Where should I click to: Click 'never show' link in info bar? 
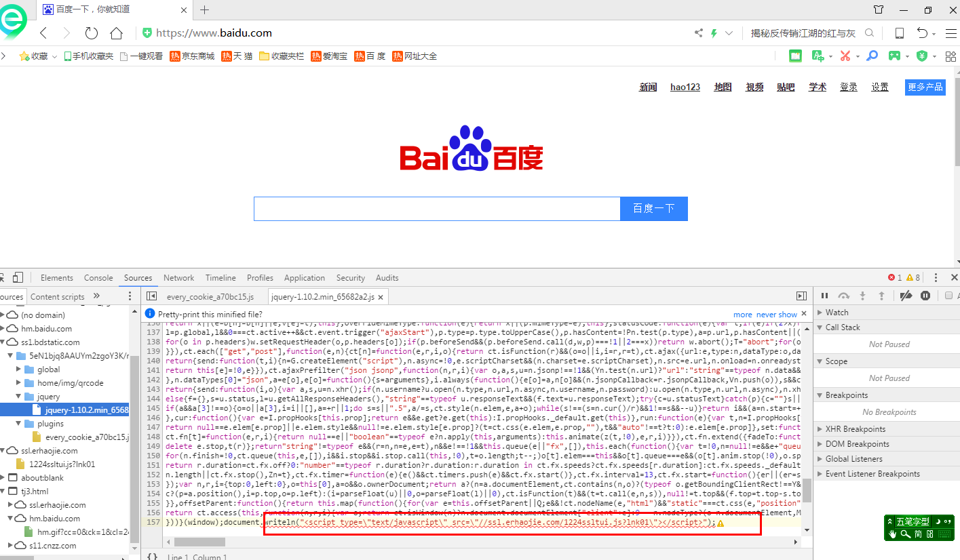tap(777, 315)
